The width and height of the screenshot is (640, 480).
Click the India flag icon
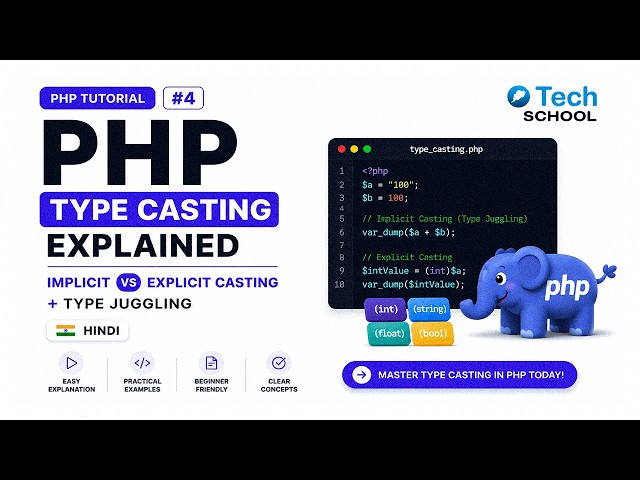(65, 331)
